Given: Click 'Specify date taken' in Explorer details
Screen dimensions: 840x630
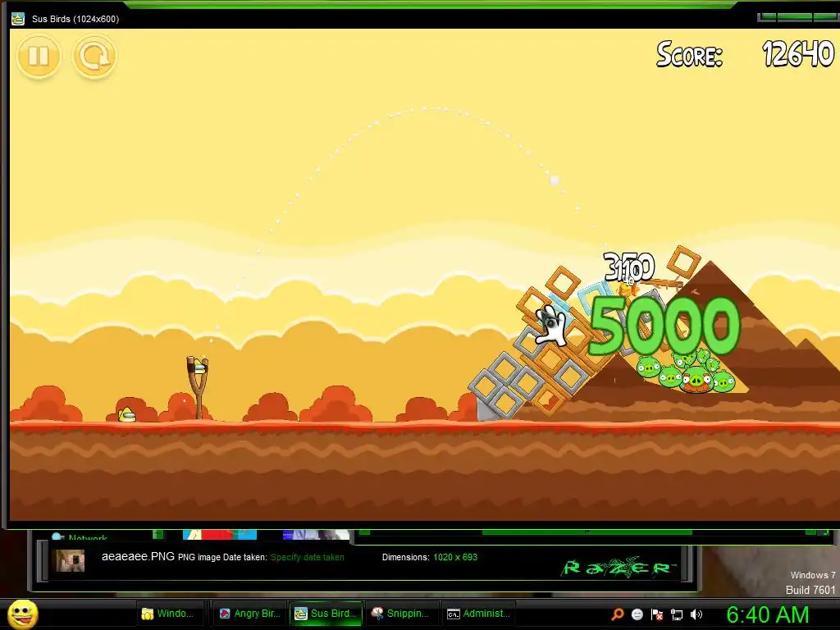Looking at the screenshot, I should 307,557.
